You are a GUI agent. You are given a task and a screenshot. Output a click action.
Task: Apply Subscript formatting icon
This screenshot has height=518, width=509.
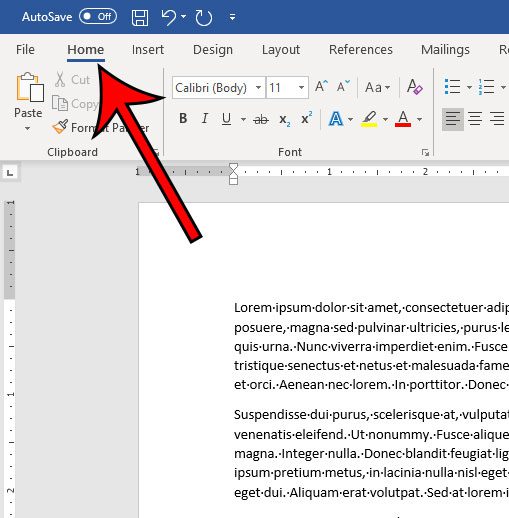tap(284, 119)
